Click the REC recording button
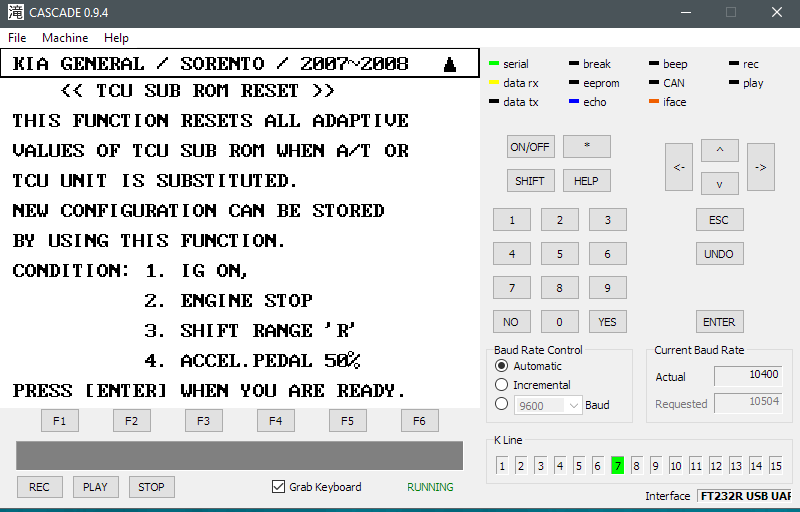800x512 pixels. (x=39, y=487)
